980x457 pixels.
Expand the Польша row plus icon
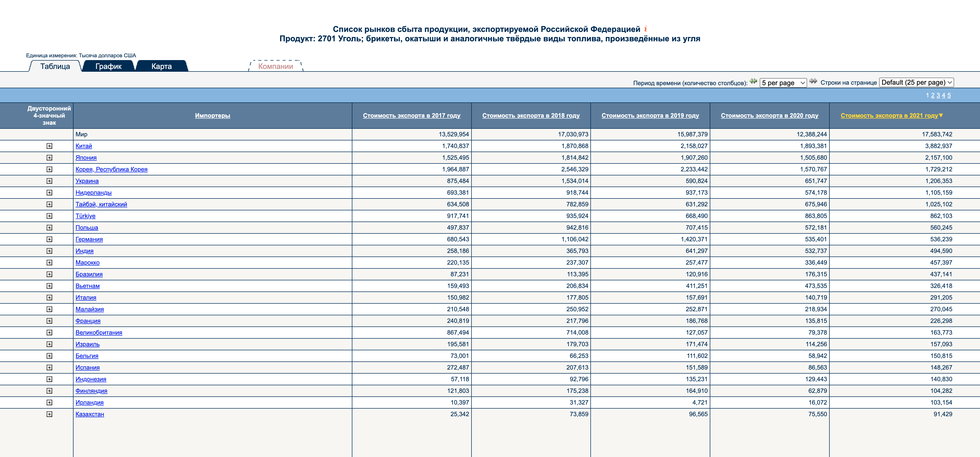tap(49, 228)
